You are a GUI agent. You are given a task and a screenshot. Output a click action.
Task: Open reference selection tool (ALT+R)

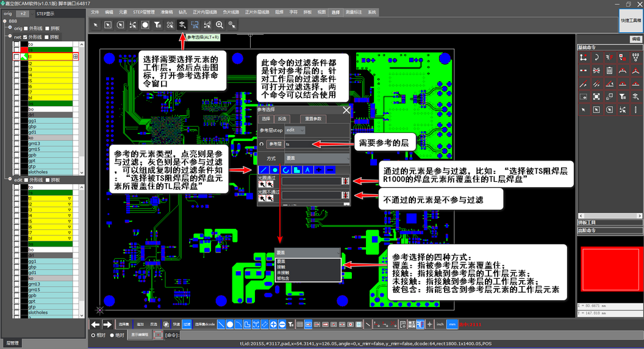point(182,24)
